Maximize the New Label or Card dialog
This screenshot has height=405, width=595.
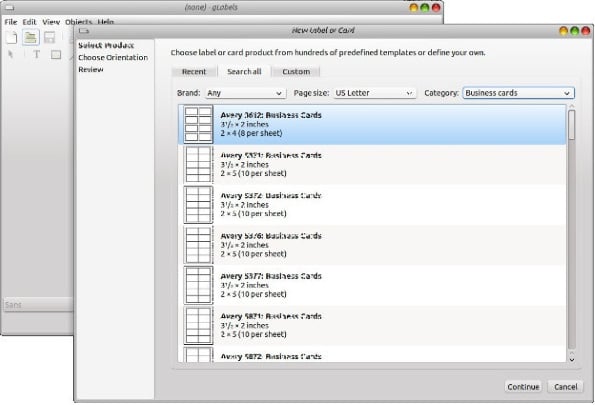pyautogui.click(x=575, y=31)
